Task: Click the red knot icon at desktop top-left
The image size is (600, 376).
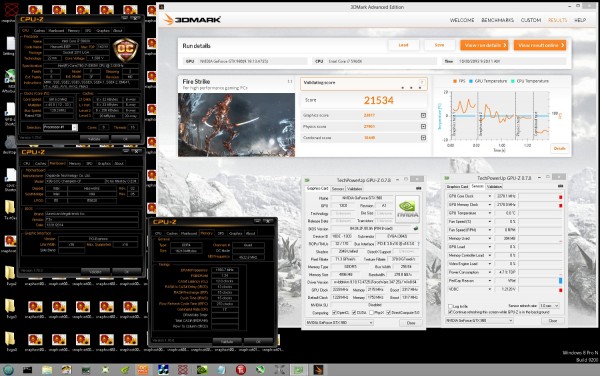Action: [11, 10]
